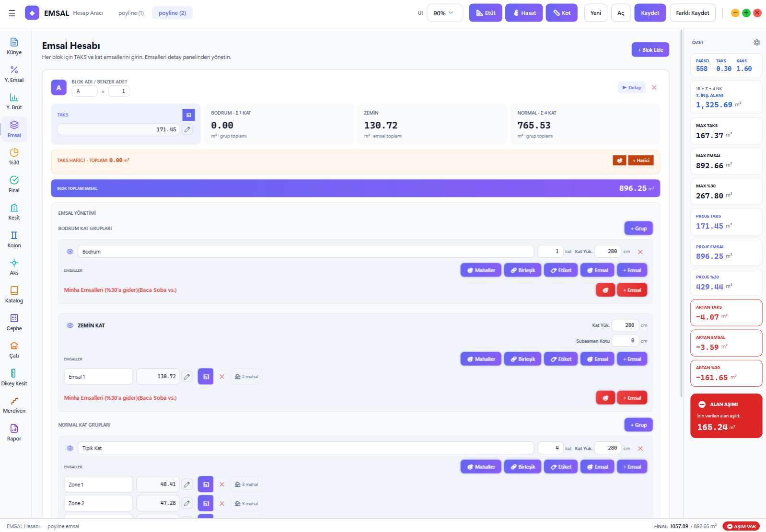Open the Aks sidebar section
Image resolution: width=766 pixels, height=532 pixels.
click(x=14, y=267)
